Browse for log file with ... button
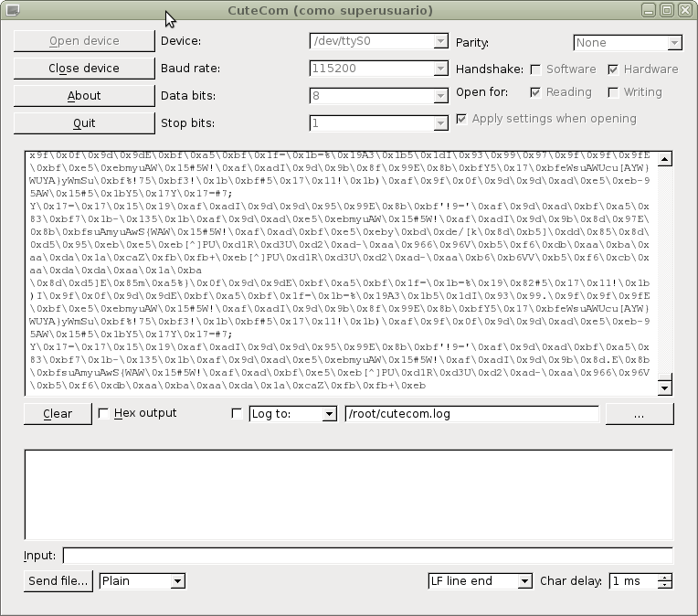The width and height of the screenshot is (698, 616). tap(640, 414)
